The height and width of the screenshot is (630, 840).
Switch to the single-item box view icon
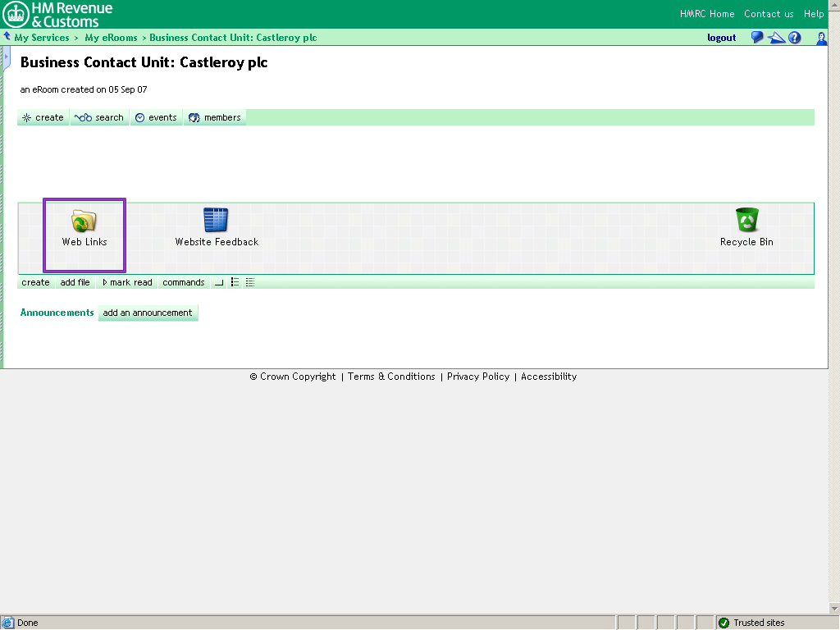(217, 282)
